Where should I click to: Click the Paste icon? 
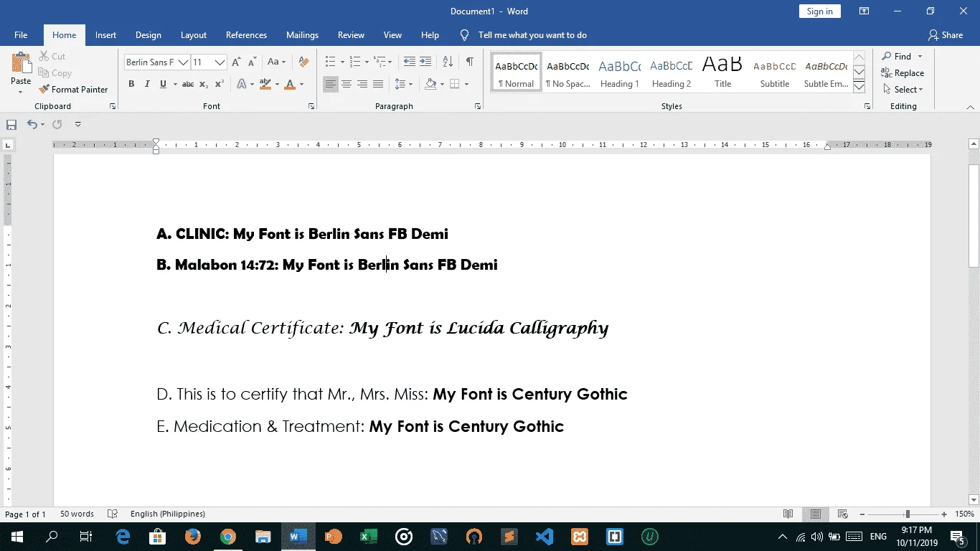pos(21,62)
